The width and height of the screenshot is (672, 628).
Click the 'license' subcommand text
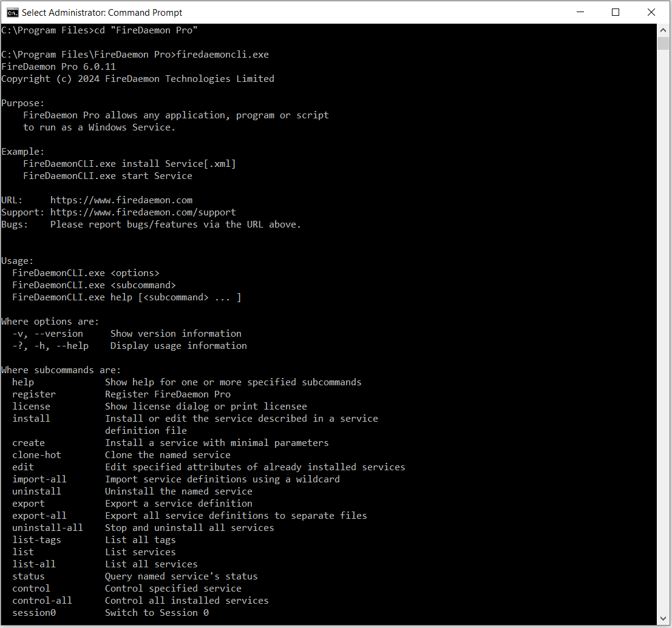pyautogui.click(x=32, y=407)
